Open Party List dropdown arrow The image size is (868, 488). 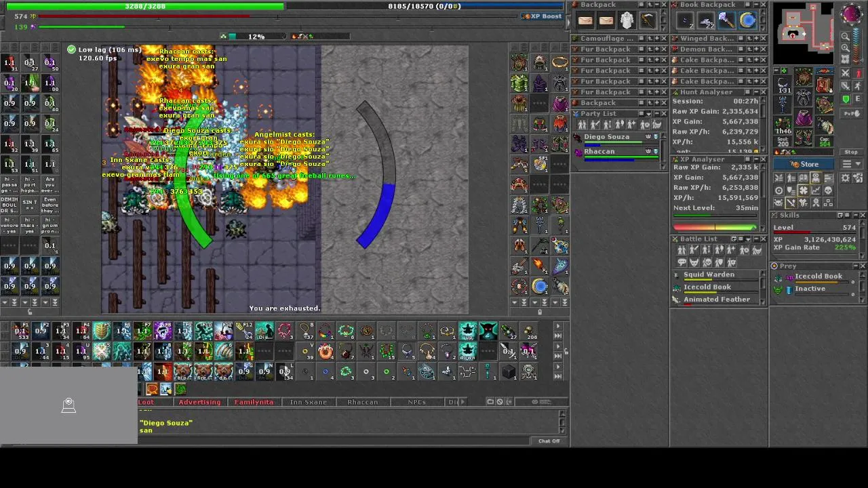click(649, 114)
